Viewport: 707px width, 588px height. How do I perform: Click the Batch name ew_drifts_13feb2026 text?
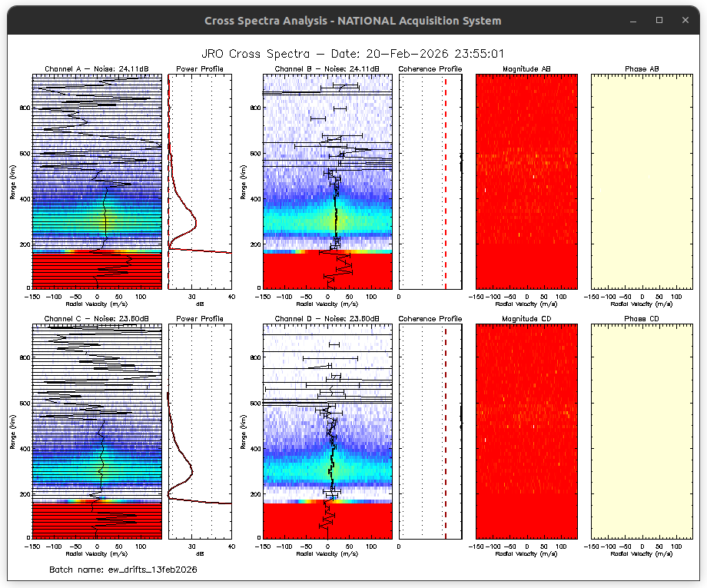pyautogui.click(x=123, y=570)
